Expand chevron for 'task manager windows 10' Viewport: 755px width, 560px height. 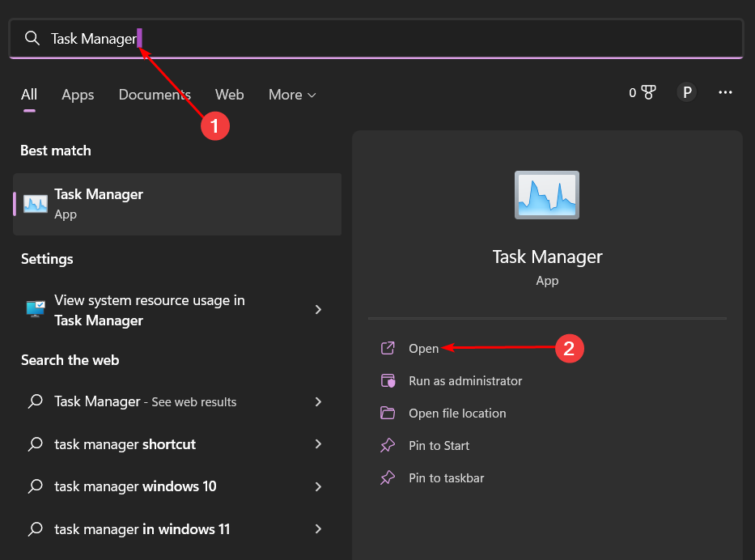(318, 486)
